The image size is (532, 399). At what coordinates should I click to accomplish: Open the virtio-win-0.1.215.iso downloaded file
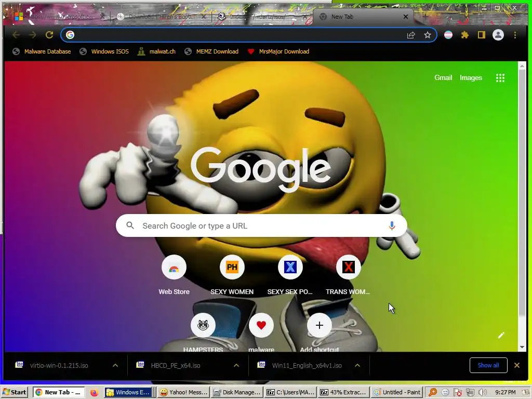point(59,365)
